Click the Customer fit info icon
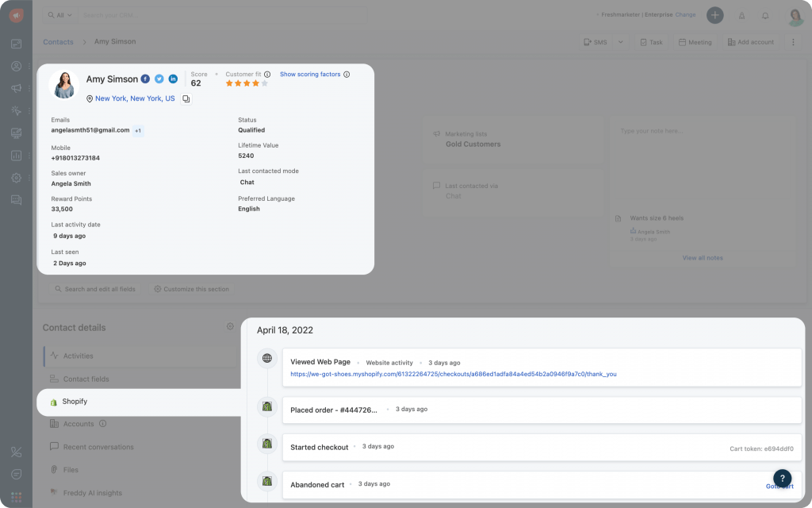Screen dimensions: 812x508 point(267,75)
